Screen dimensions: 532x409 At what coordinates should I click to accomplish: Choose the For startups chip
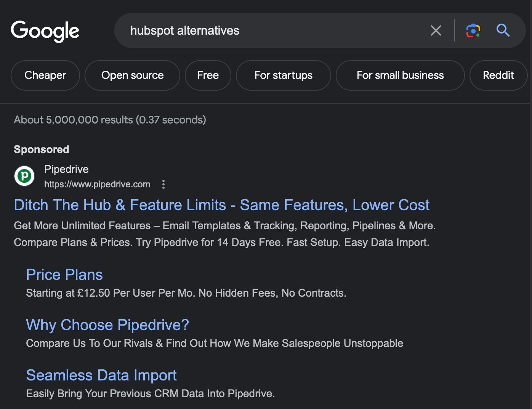[x=283, y=75]
